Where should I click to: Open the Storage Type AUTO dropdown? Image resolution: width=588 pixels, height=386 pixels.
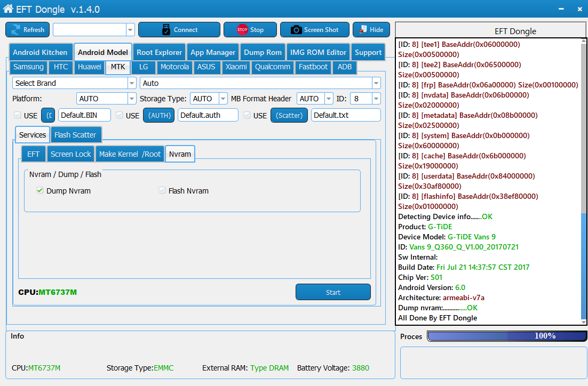[x=223, y=99]
